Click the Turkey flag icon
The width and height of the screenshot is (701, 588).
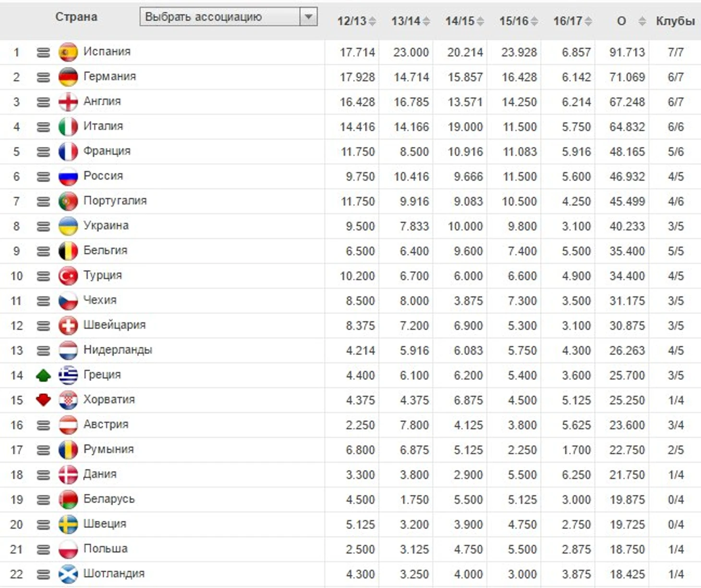(68, 276)
